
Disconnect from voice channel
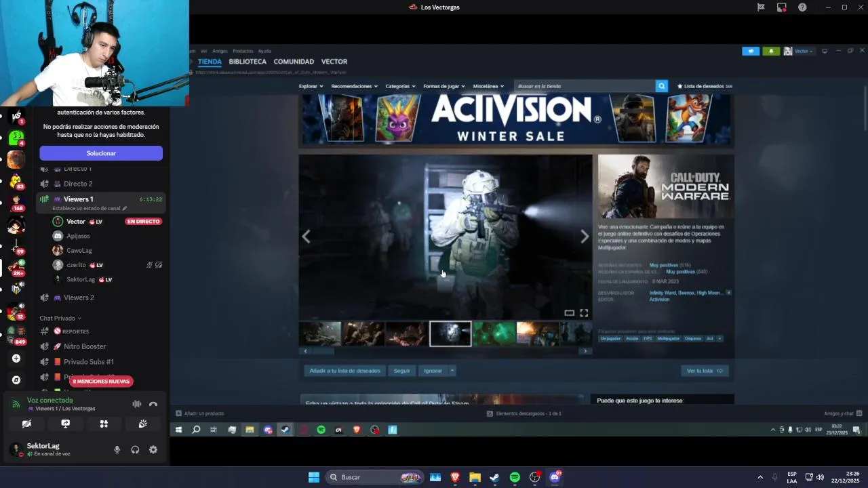153,404
